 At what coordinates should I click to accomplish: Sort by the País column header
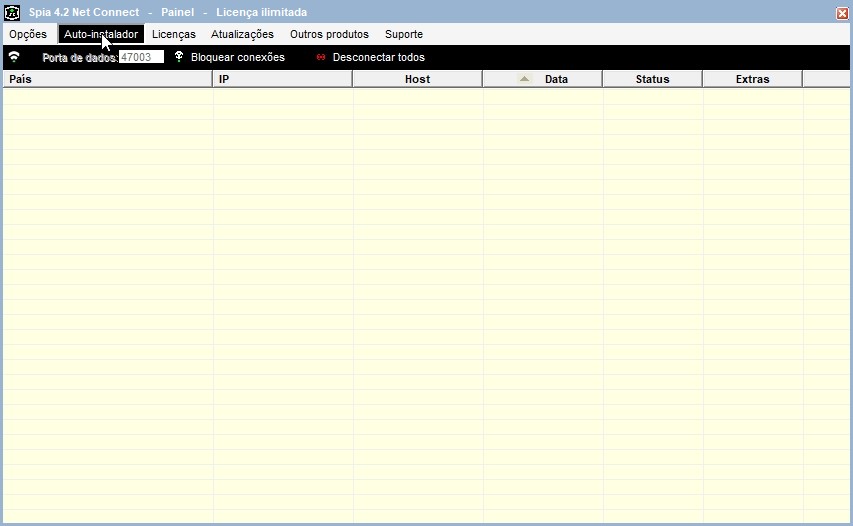(108, 79)
